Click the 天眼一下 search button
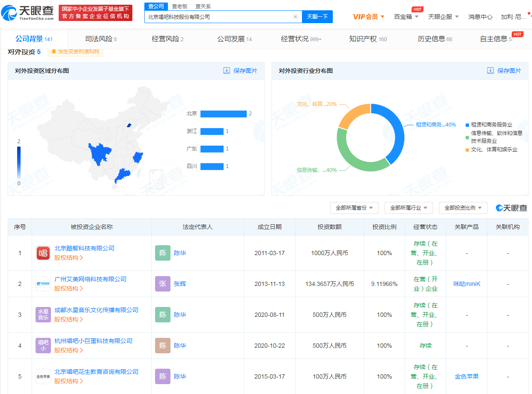The width and height of the screenshot is (532, 394). (317, 17)
